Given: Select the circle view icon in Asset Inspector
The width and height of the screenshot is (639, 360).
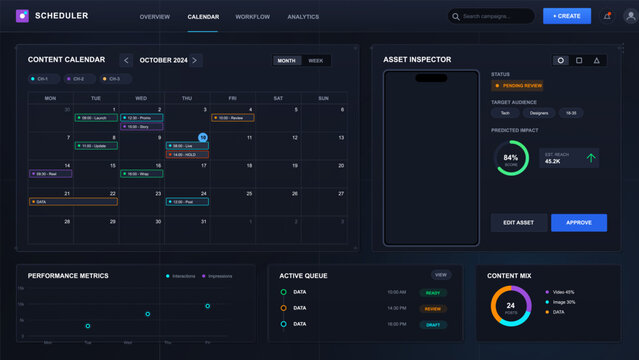Looking at the screenshot, I should (561, 60).
